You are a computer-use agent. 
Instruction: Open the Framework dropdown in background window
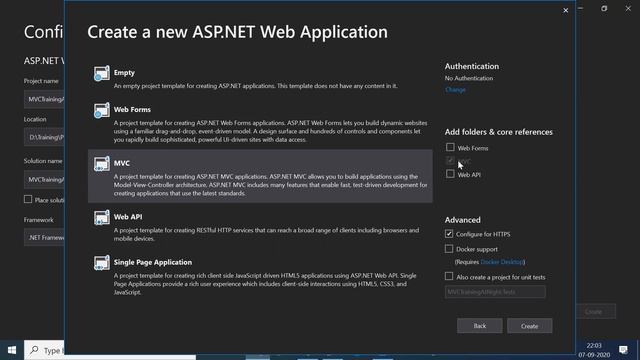44,238
